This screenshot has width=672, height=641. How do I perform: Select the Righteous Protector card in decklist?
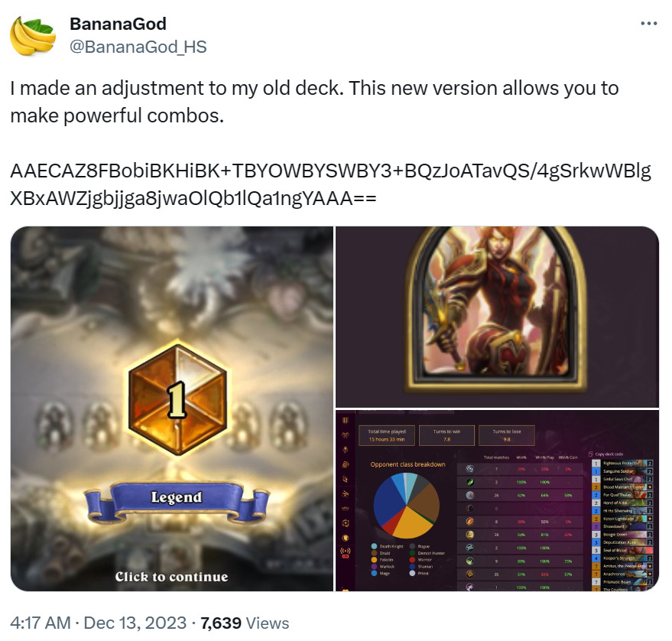tap(622, 463)
